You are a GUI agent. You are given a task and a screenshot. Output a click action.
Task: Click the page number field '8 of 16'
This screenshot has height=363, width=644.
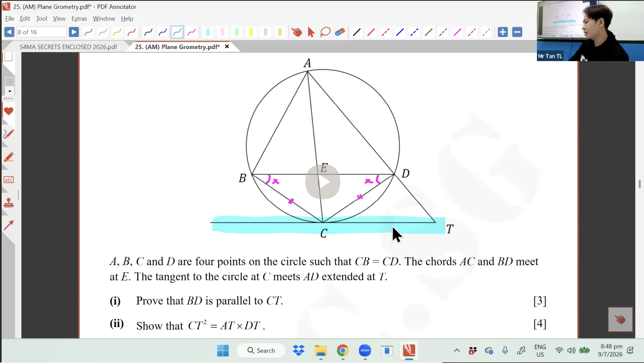tap(42, 32)
